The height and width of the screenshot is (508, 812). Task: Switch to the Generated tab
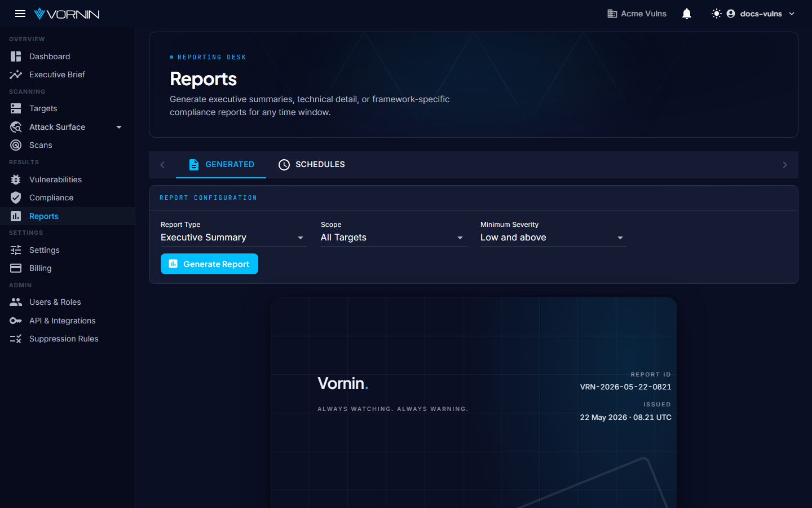pos(221,165)
